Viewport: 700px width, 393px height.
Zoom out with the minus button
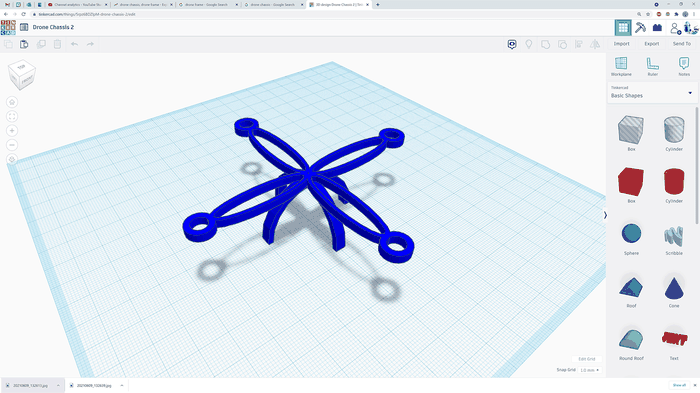(x=12, y=145)
